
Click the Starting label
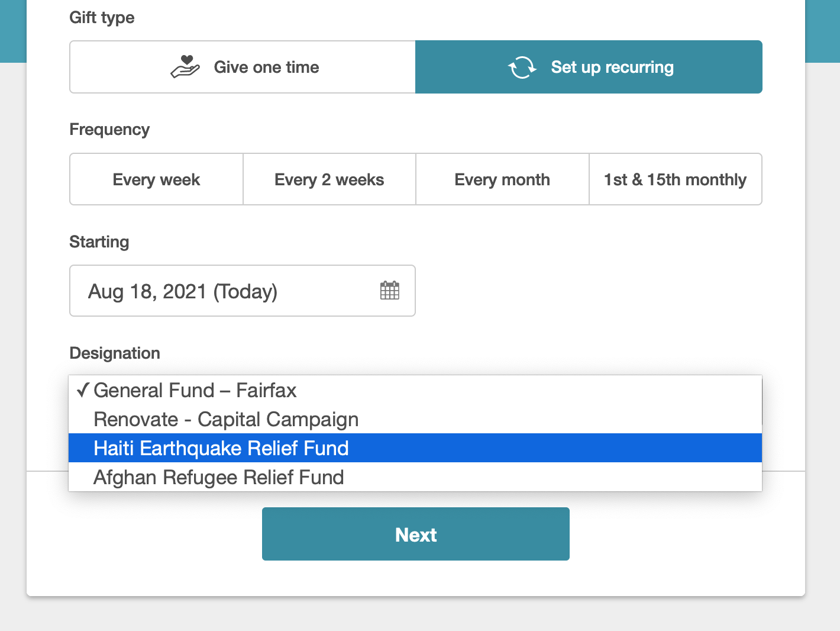99,242
